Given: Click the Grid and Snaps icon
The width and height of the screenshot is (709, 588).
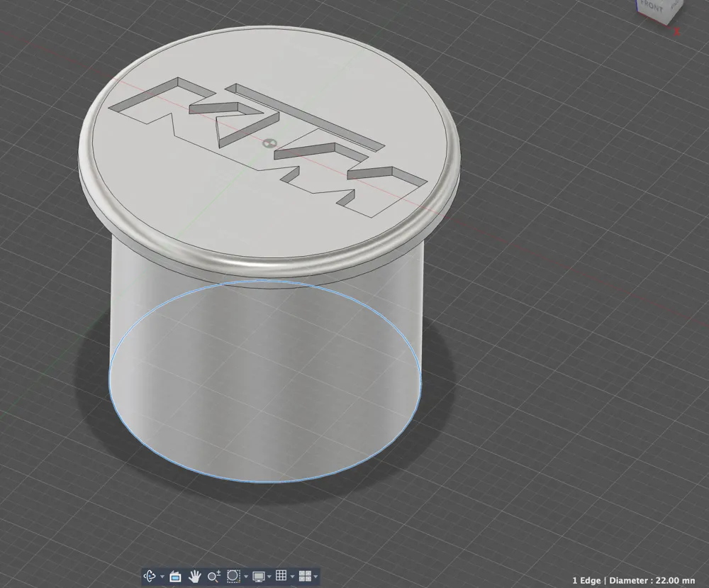Looking at the screenshot, I should coord(281,575).
